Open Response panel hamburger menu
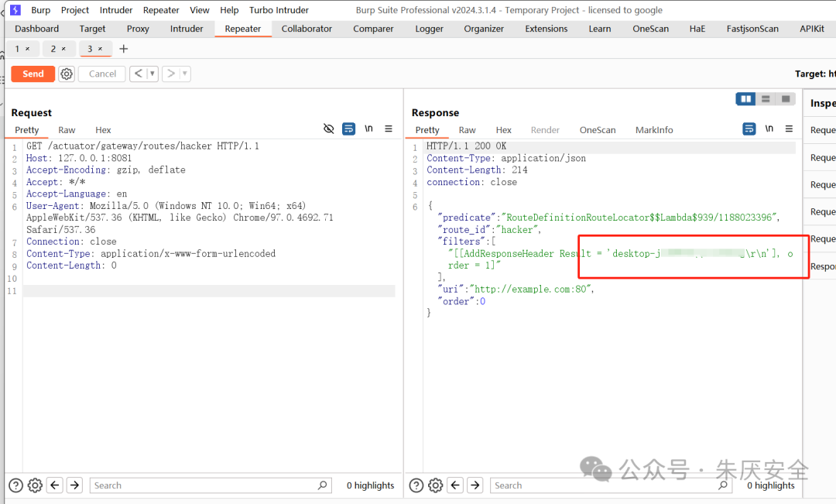This screenshot has width=836, height=504. [789, 129]
